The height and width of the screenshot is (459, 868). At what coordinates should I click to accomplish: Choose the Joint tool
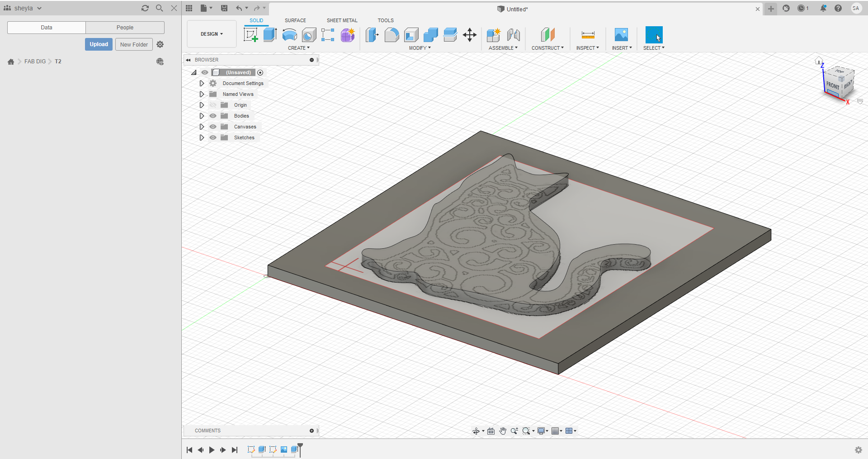pos(513,35)
